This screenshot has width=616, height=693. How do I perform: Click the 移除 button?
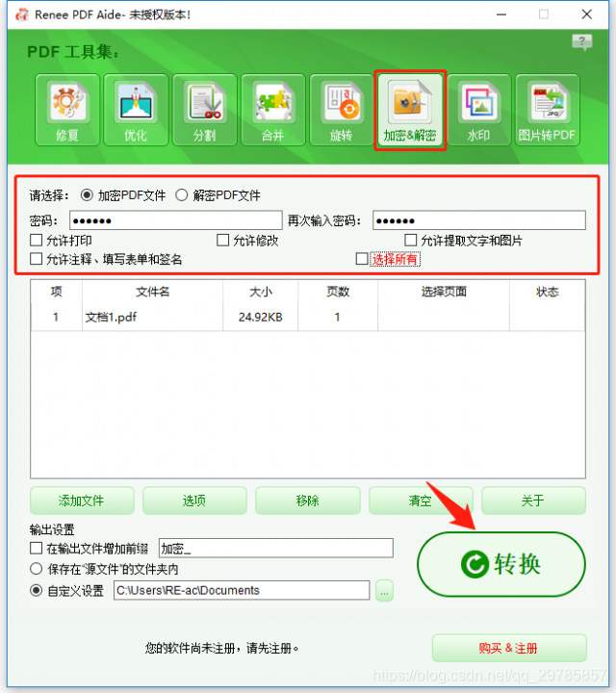click(x=308, y=500)
